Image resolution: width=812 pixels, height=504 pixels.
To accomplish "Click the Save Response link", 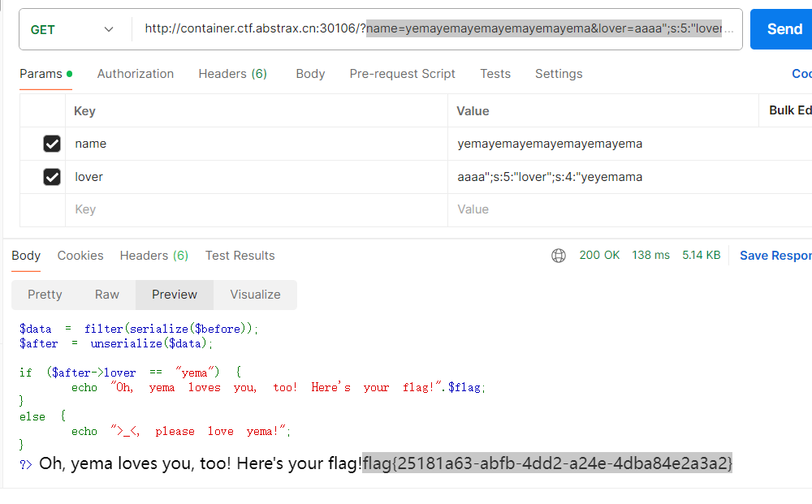I will coord(775,256).
